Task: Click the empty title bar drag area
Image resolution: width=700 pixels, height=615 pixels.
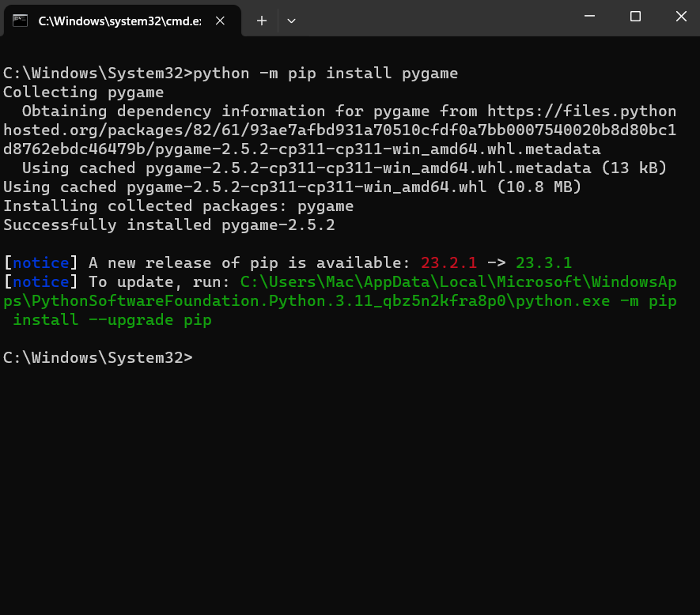Action: 435,17
